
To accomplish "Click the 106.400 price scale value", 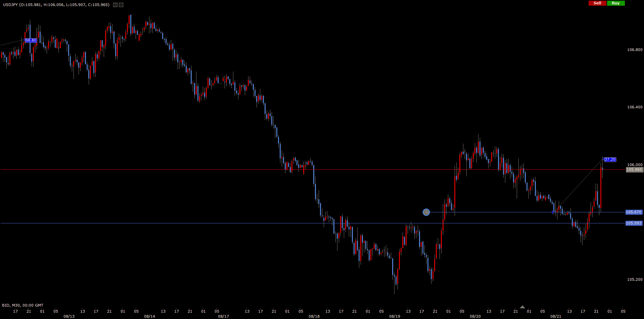I will click(635, 107).
